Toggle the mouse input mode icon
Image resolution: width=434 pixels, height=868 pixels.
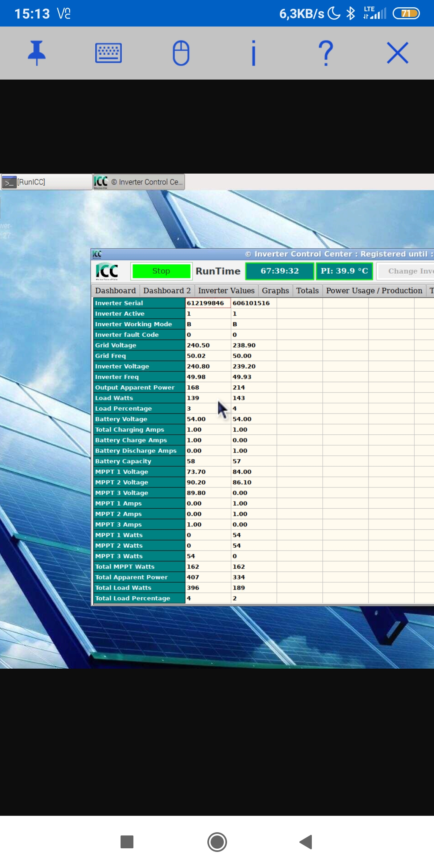click(181, 53)
